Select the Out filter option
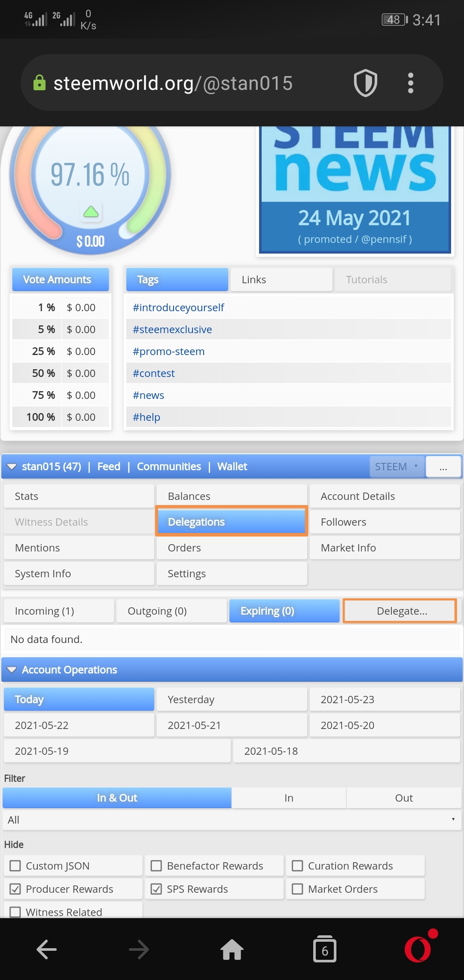This screenshot has width=464, height=980. pyautogui.click(x=404, y=798)
